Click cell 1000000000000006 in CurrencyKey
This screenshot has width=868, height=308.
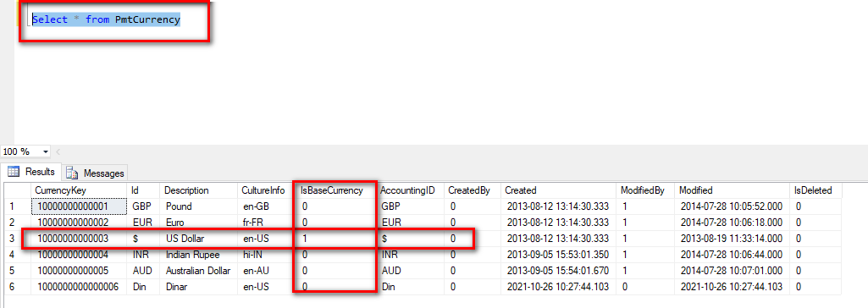tap(79, 287)
